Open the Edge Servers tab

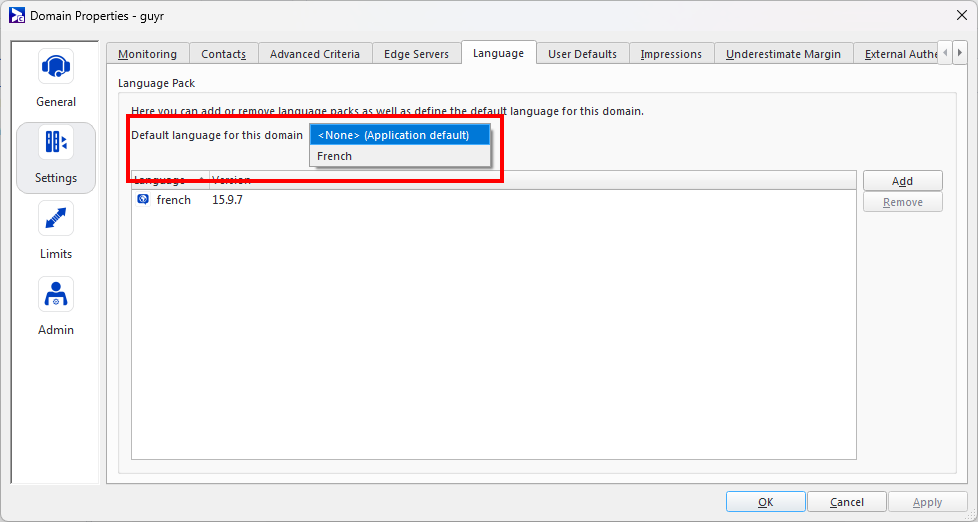tap(417, 54)
